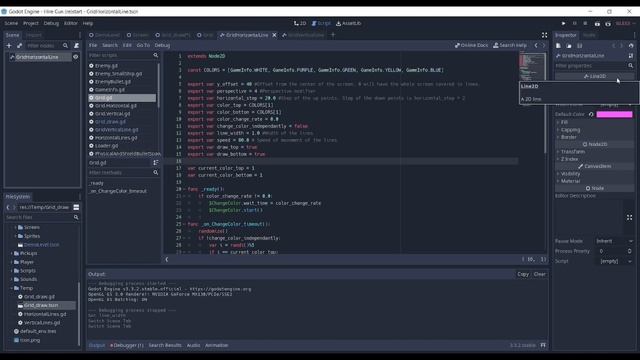Viewport: 640px width, 360px height.
Task: Expand the Fill property group
Action: 564,122
